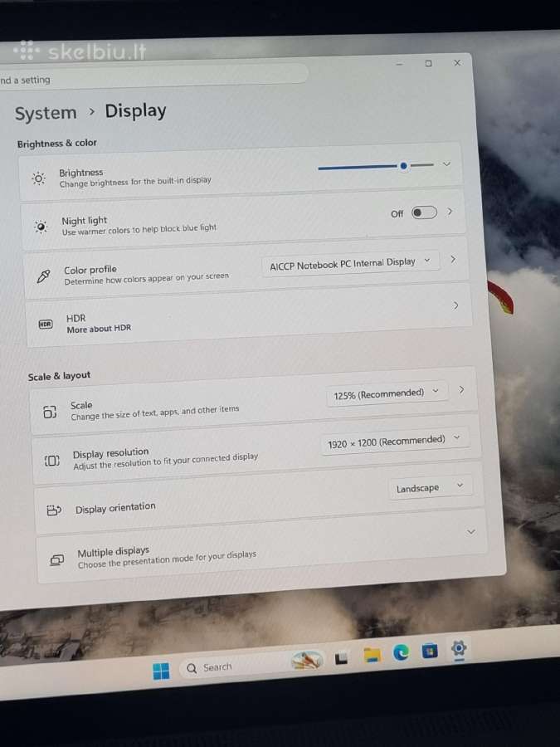Click the 'Brightness & color' heading
This screenshot has height=747, width=560.
coord(56,143)
